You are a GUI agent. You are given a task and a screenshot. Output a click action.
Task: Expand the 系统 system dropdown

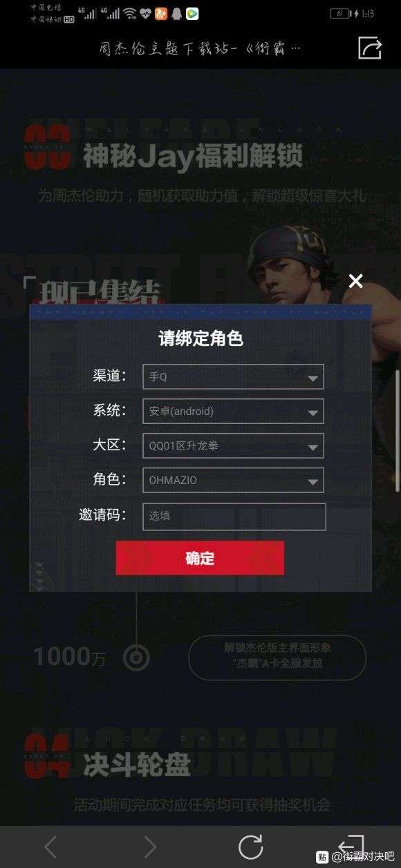[233, 412]
